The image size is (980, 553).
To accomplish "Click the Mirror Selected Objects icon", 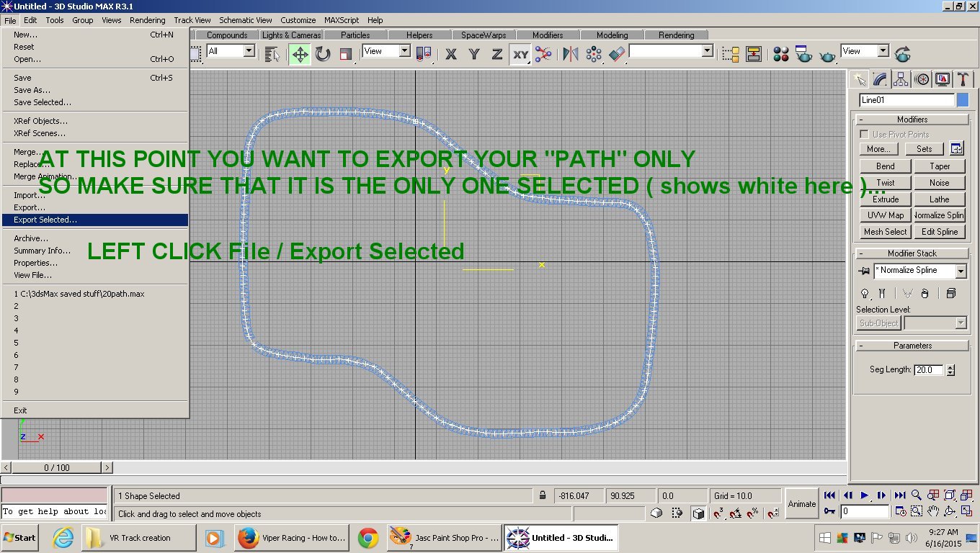I will point(571,54).
